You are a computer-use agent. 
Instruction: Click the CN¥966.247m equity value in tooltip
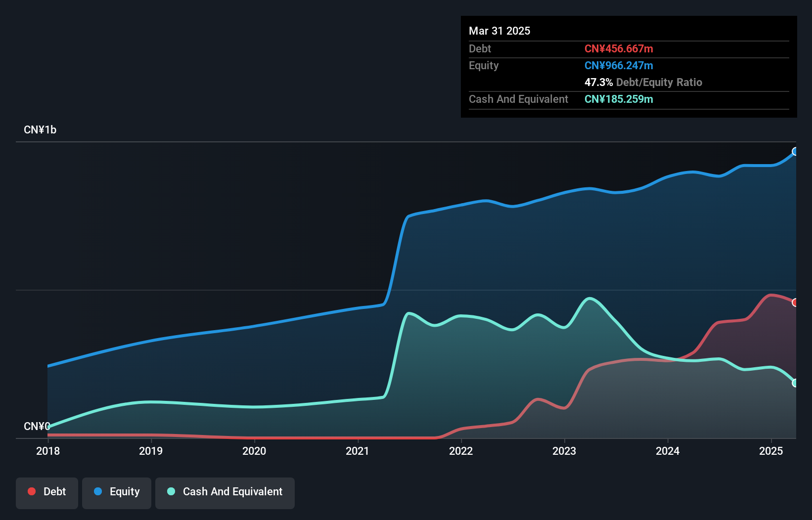pyautogui.click(x=619, y=65)
